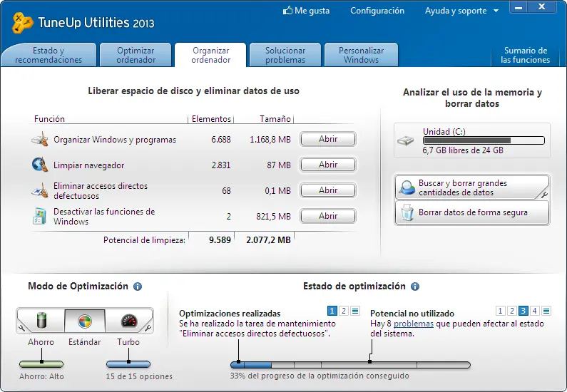The width and height of the screenshot is (567, 392).
Task: Click the optimization progress bar
Action: point(350,365)
